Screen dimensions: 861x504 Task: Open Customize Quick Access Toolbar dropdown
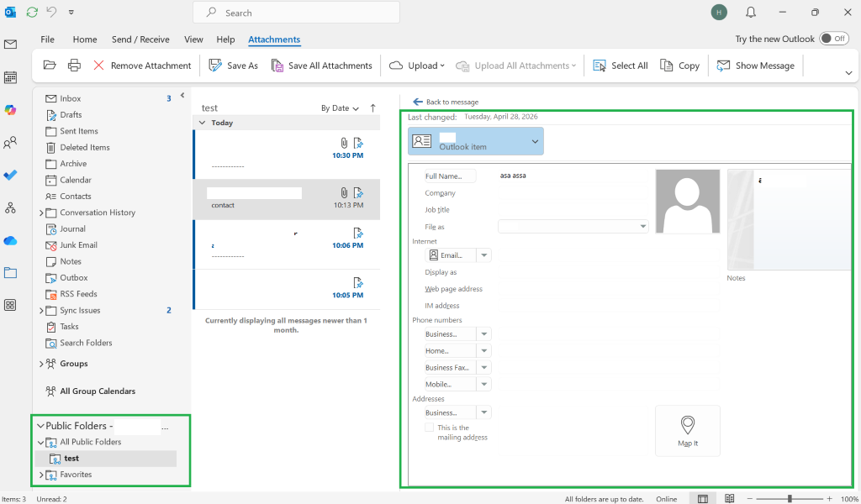pyautogui.click(x=71, y=12)
